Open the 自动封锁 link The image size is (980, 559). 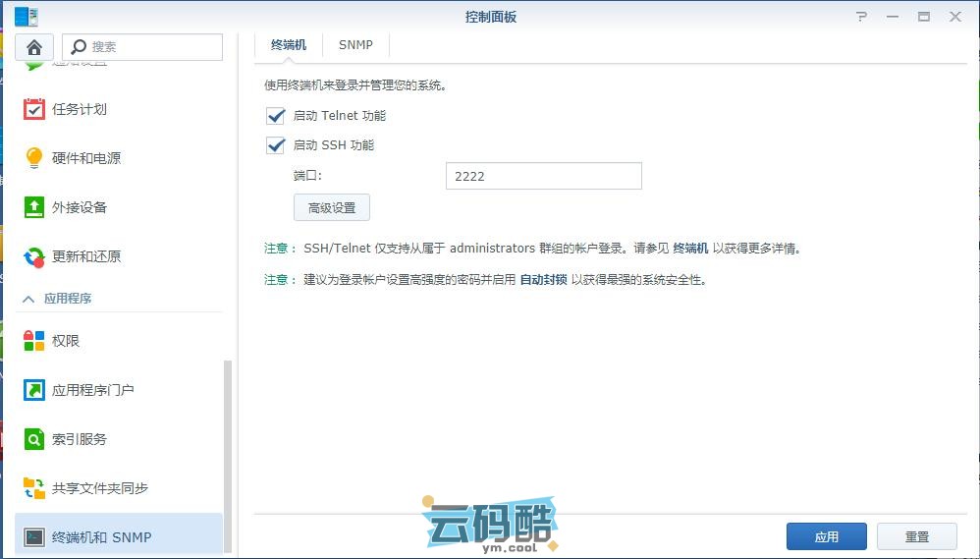point(543,279)
